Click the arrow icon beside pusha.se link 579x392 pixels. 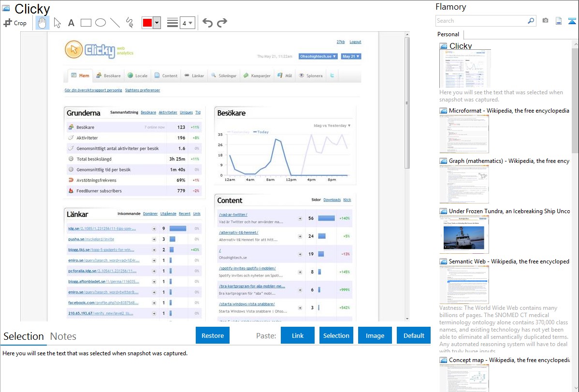154,239
